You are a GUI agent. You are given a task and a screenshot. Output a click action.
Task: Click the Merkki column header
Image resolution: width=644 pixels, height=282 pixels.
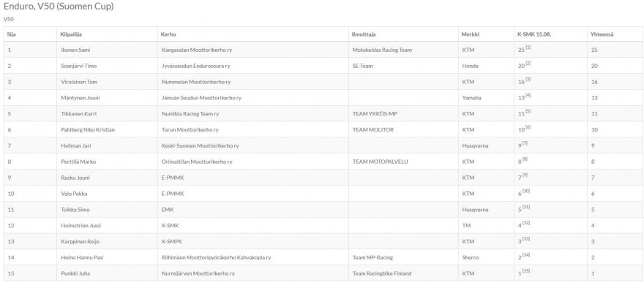(471, 34)
